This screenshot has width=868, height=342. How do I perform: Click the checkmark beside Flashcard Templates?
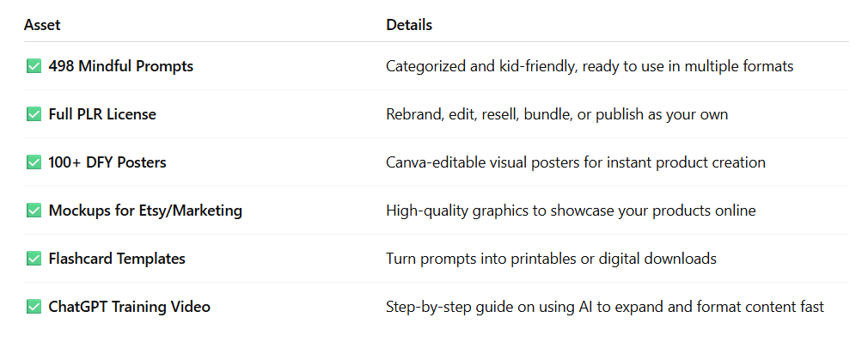click(34, 259)
